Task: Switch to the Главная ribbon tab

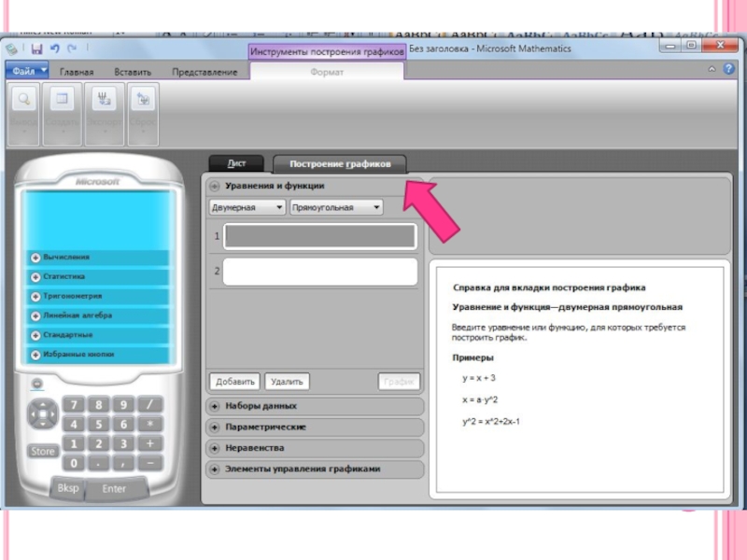Action: click(x=77, y=72)
